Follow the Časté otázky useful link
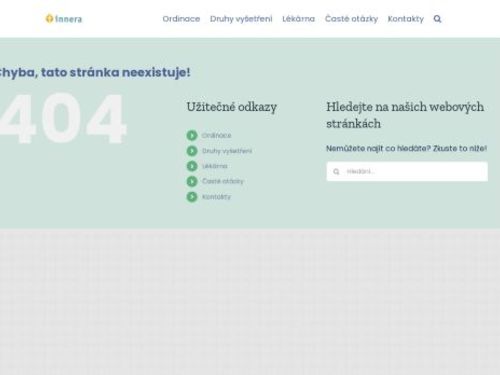The image size is (500, 375). (223, 181)
